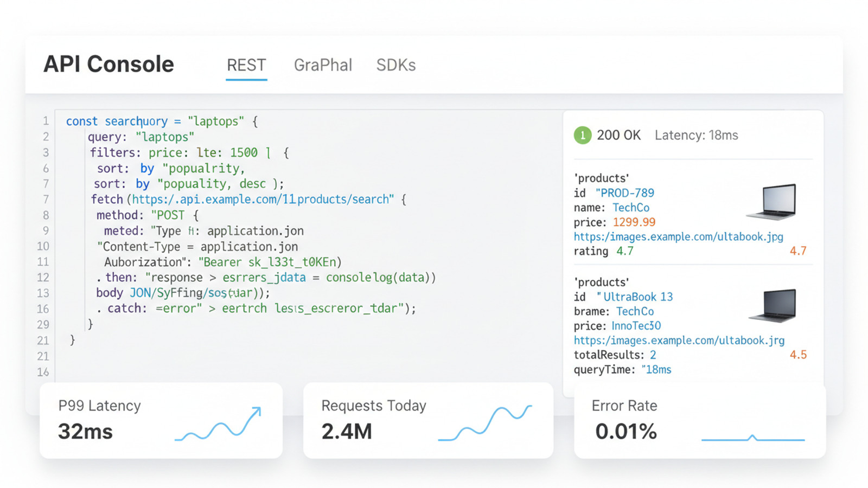Select the 32ms P99 Latency value
Image resolution: width=868 pixels, height=488 pixels.
click(x=85, y=432)
